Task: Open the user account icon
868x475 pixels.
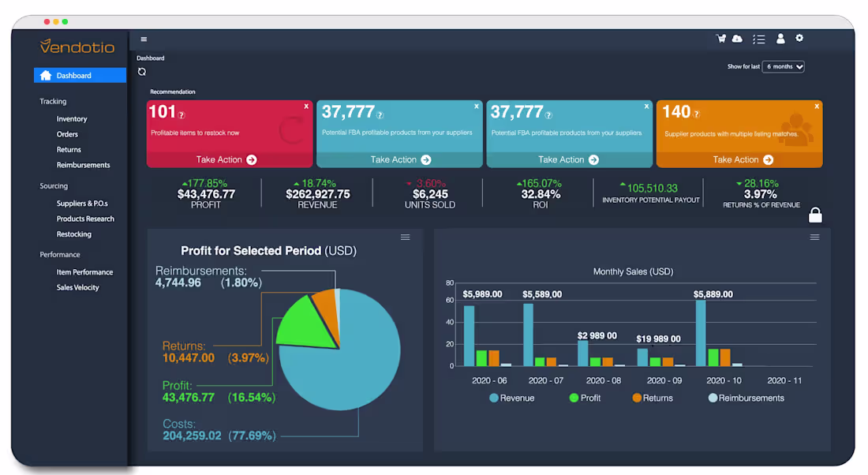Action: click(780, 38)
